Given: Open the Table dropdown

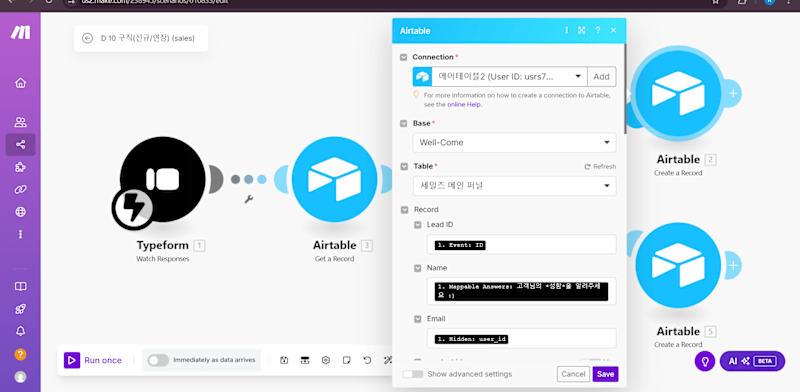Looking at the screenshot, I should point(514,186).
